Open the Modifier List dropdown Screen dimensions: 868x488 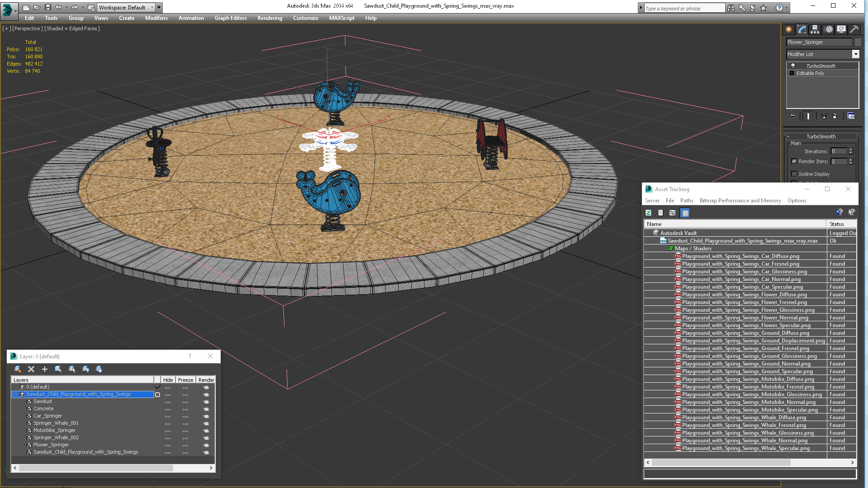tap(855, 54)
